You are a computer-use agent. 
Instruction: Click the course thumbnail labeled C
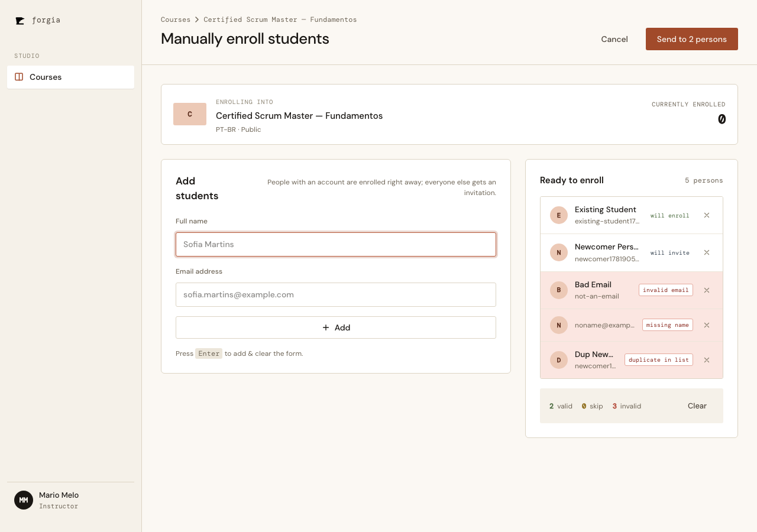click(x=190, y=114)
